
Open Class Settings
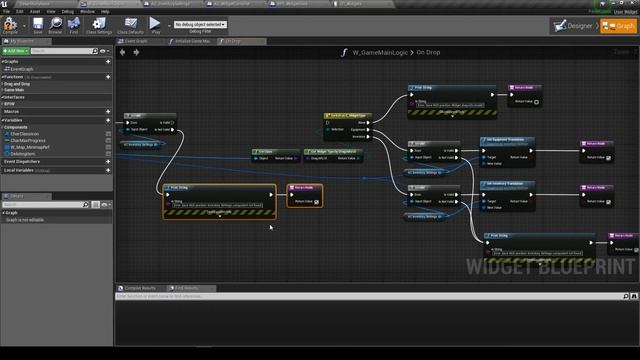click(98, 24)
